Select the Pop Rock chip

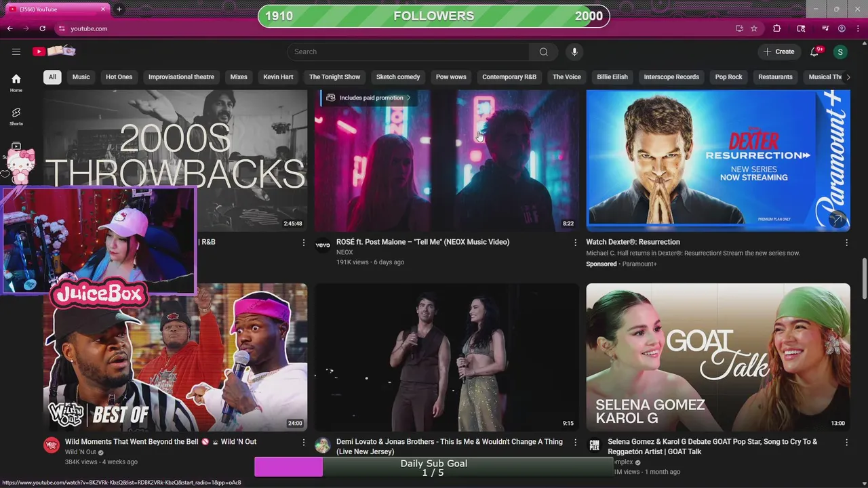(729, 77)
